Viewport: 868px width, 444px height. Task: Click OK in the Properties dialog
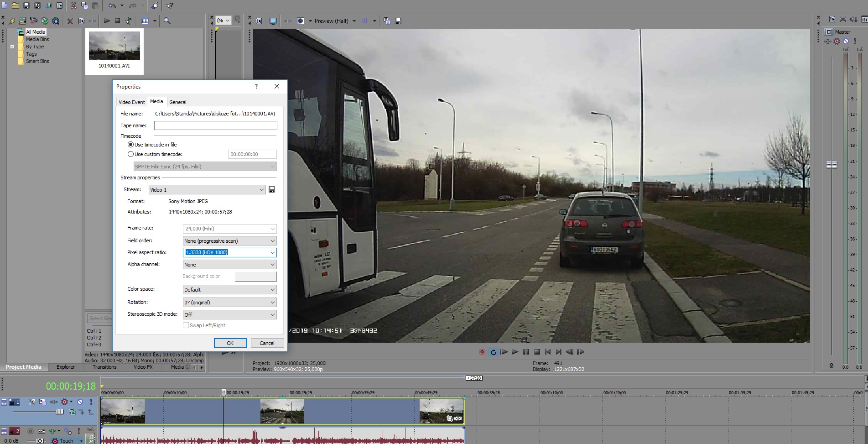[x=230, y=343]
